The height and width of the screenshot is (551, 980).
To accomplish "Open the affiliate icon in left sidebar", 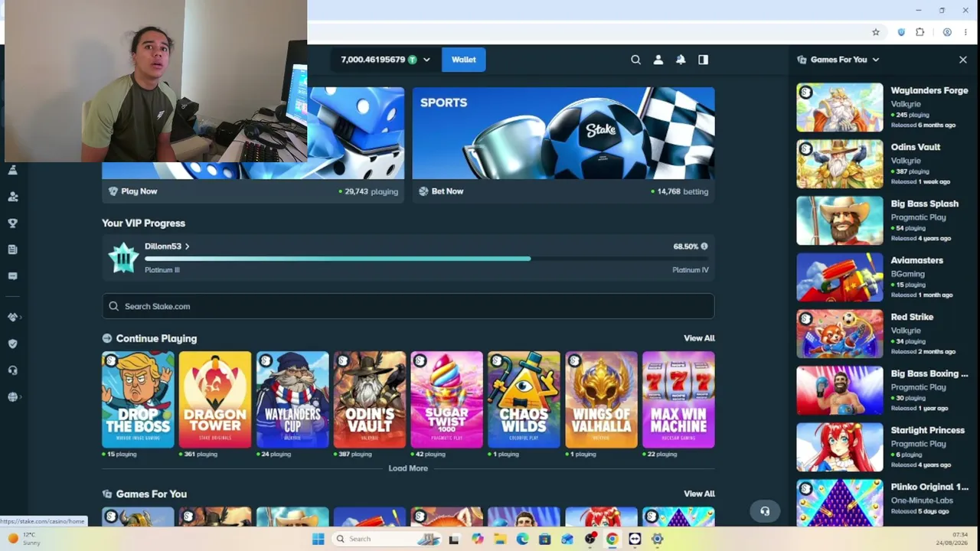I will click(13, 197).
